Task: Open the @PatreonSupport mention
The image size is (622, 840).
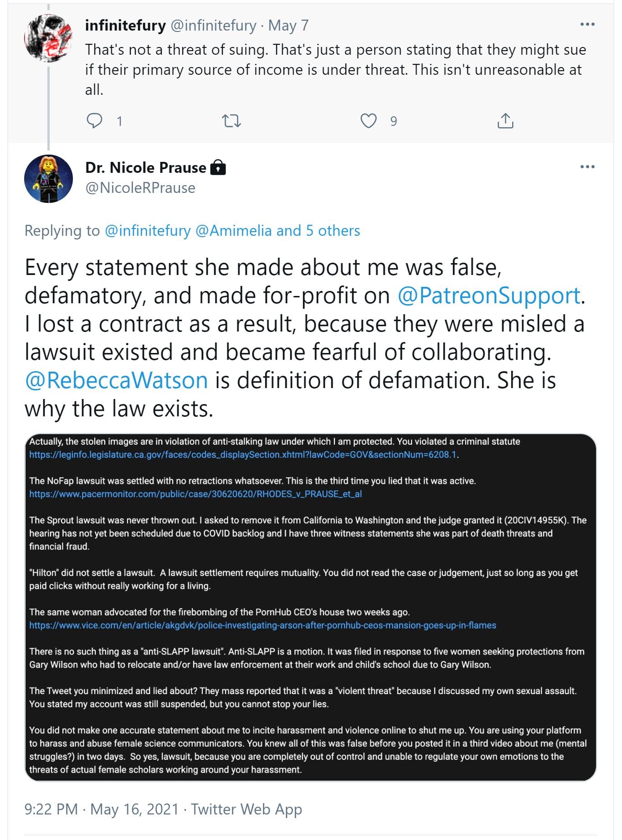Action: (489, 296)
